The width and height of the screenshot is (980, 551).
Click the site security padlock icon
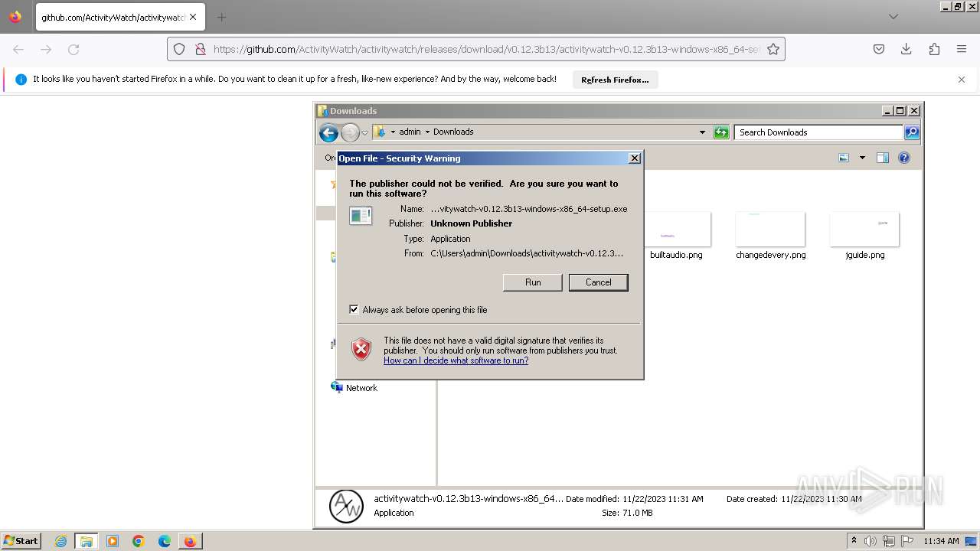(200, 49)
